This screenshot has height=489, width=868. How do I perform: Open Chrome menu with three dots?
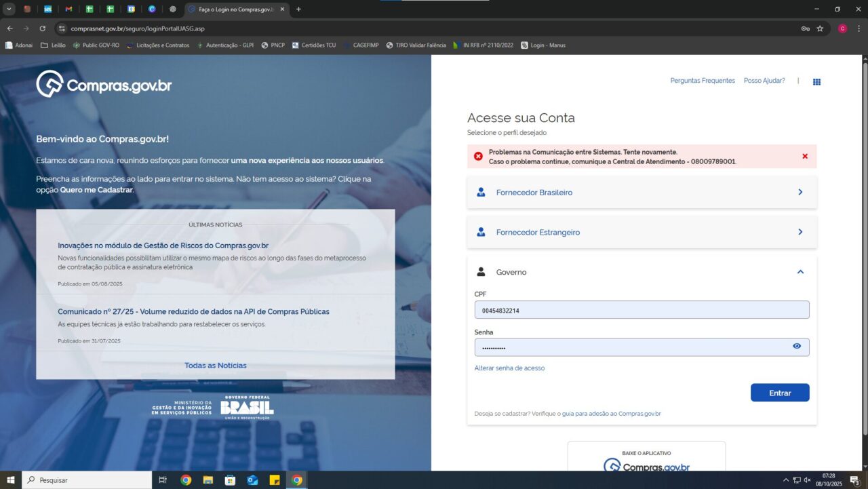click(x=859, y=28)
